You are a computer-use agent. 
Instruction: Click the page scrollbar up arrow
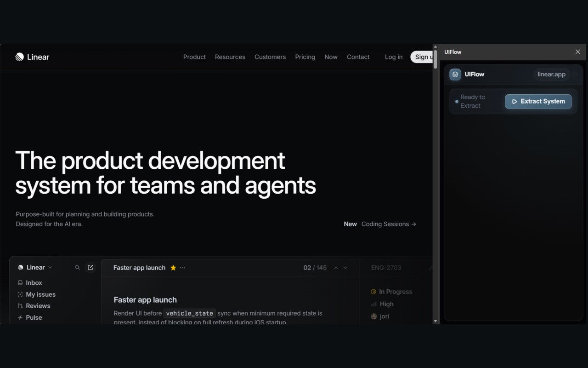click(435, 47)
